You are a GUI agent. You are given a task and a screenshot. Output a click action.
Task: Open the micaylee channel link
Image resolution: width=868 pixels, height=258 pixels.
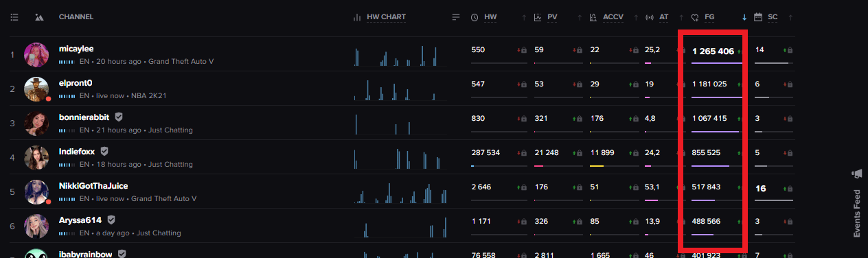[x=76, y=49]
